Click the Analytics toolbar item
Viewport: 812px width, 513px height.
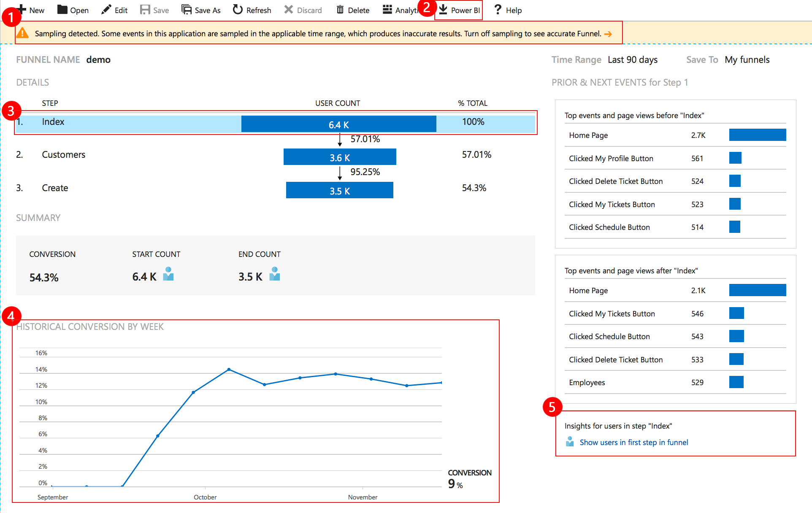click(x=401, y=10)
